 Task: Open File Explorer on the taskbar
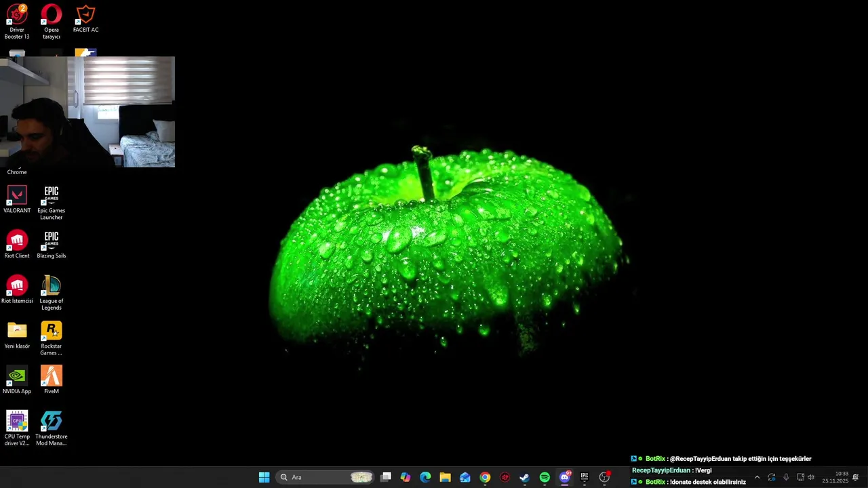pos(445,477)
